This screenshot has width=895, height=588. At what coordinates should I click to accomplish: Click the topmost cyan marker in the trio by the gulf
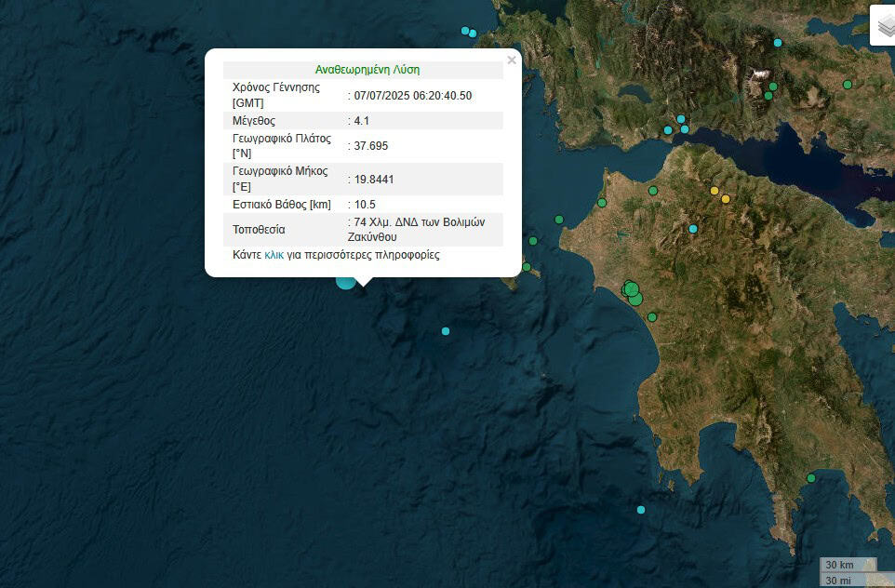(x=681, y=119)
